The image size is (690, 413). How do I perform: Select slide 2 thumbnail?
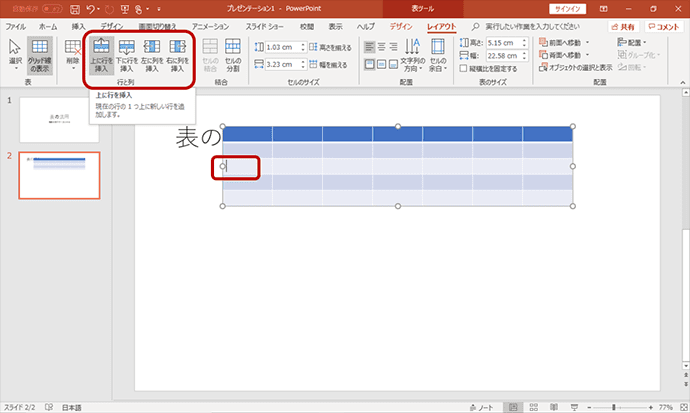tap(59, 175)
